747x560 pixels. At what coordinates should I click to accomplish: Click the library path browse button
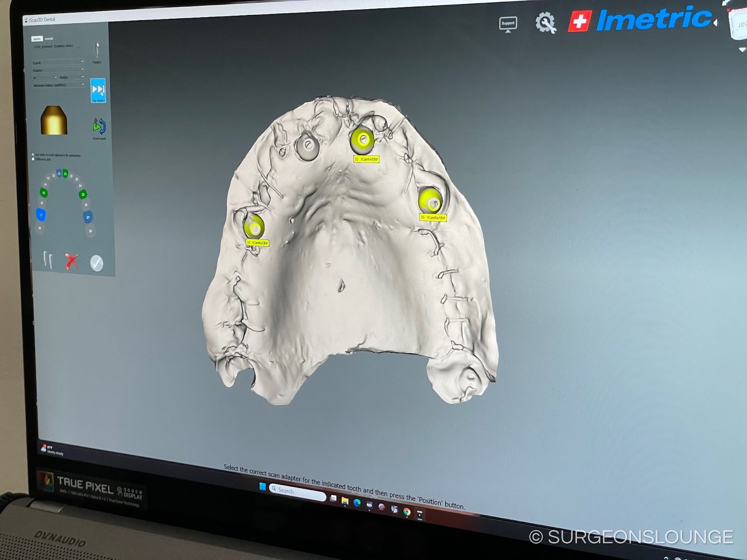[x=78, y=47]
